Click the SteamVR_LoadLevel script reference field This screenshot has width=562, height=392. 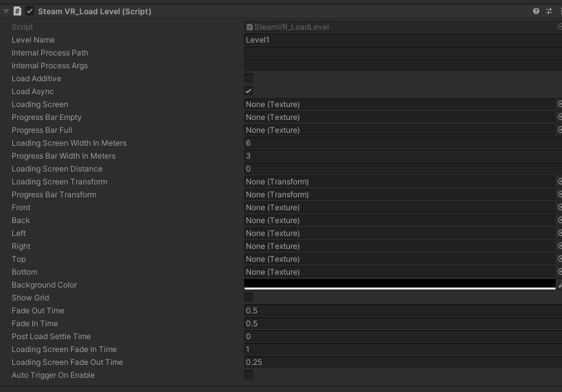(x=399, y=26)
